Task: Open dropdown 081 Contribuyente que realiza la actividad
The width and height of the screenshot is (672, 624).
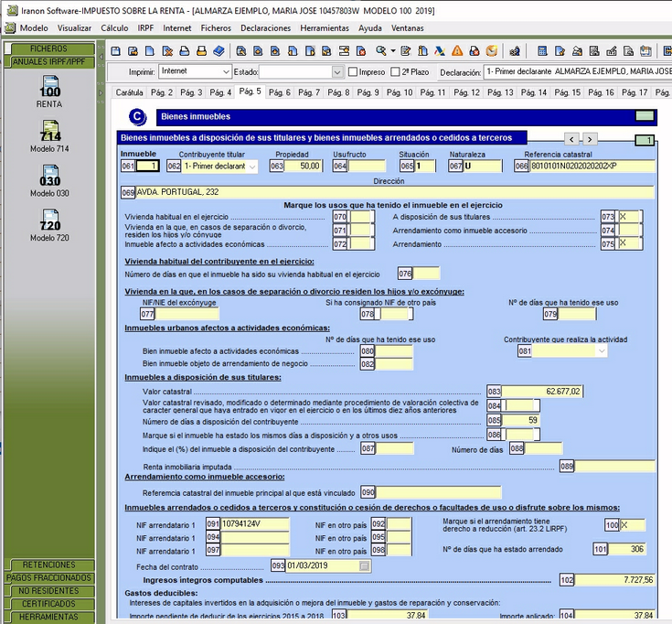Action: pos(602,351)
